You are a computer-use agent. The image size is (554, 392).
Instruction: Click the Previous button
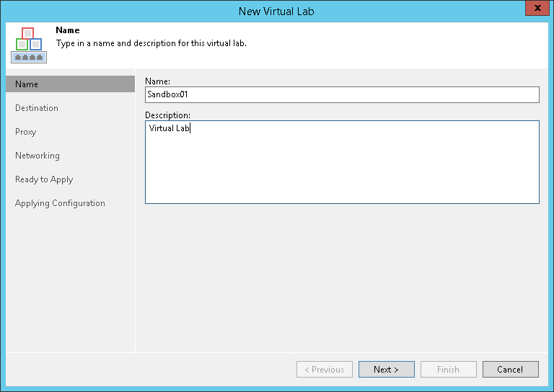(325, 370)
